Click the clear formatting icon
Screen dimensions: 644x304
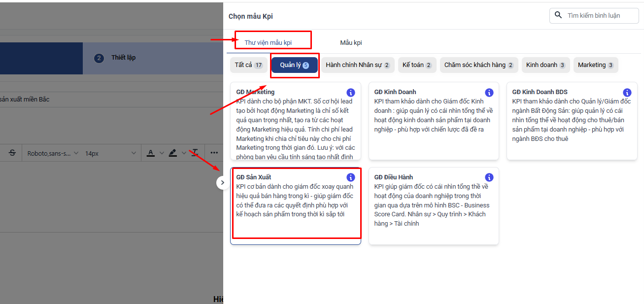pos(195,153)
